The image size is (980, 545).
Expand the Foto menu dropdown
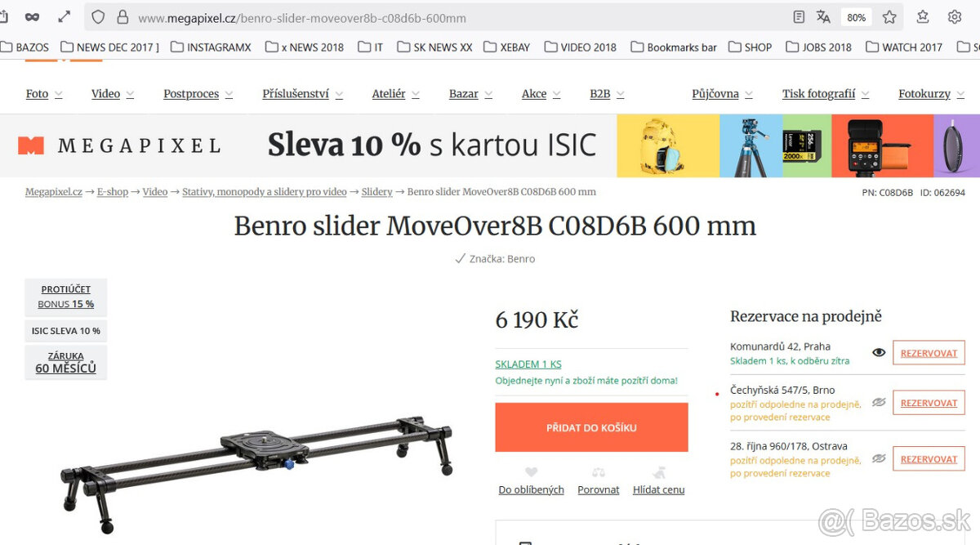point(44,94)
